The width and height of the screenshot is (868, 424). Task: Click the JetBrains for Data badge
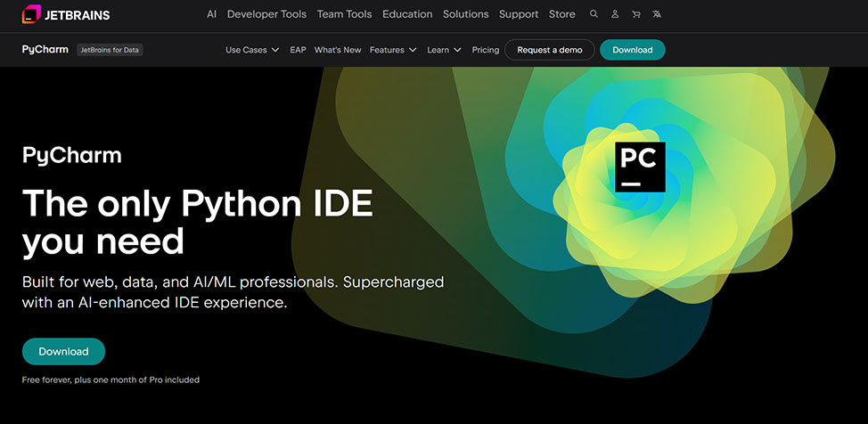coord(110,50)
